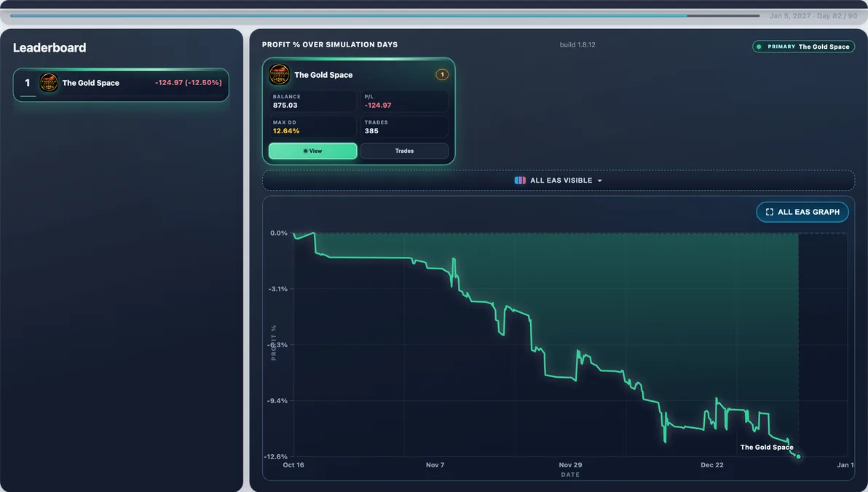The width and height of the screenshot is (868, 492).
Task: Click The Gold Space avatar on card
Action: (x=279, y=75)
